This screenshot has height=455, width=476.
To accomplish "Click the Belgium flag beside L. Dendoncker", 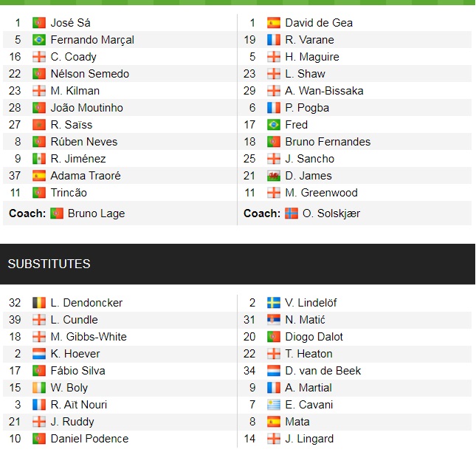I will (39, 303).
